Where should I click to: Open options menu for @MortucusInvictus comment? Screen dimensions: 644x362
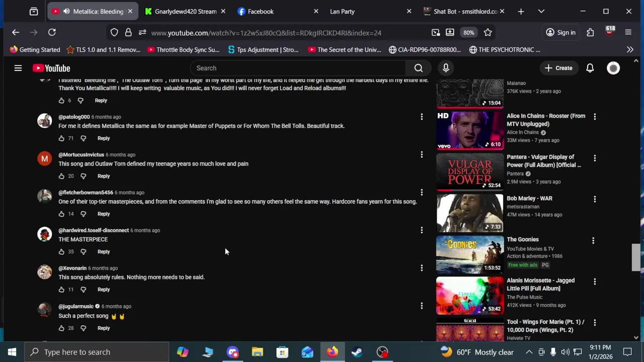pyautogui.click(x=422, y=154)
